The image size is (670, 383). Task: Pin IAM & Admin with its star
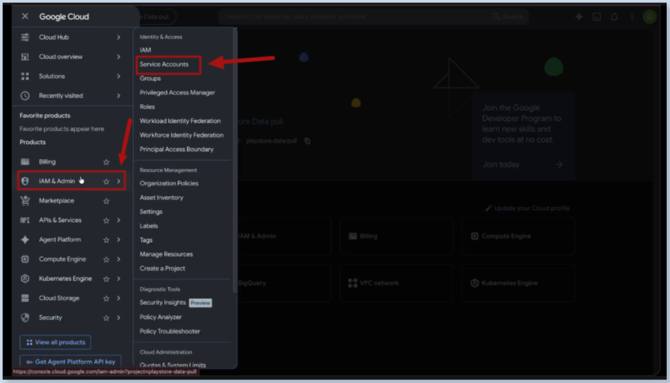(x=106, y=181)
